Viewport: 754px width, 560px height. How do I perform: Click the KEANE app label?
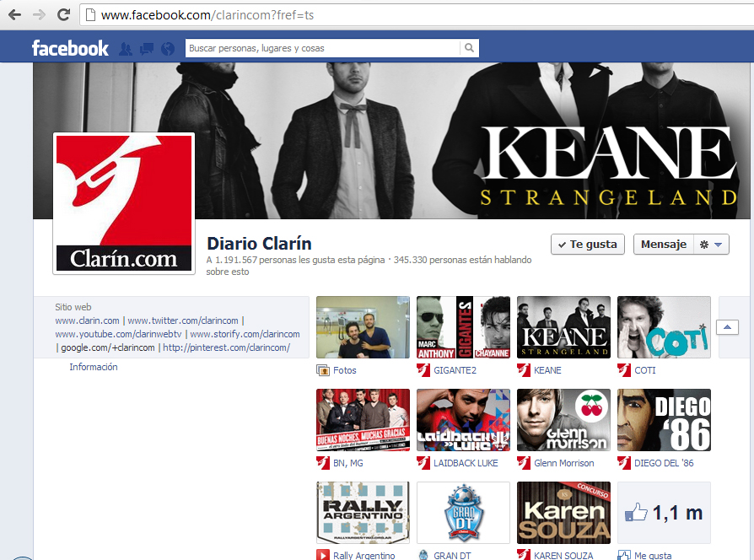547,370
